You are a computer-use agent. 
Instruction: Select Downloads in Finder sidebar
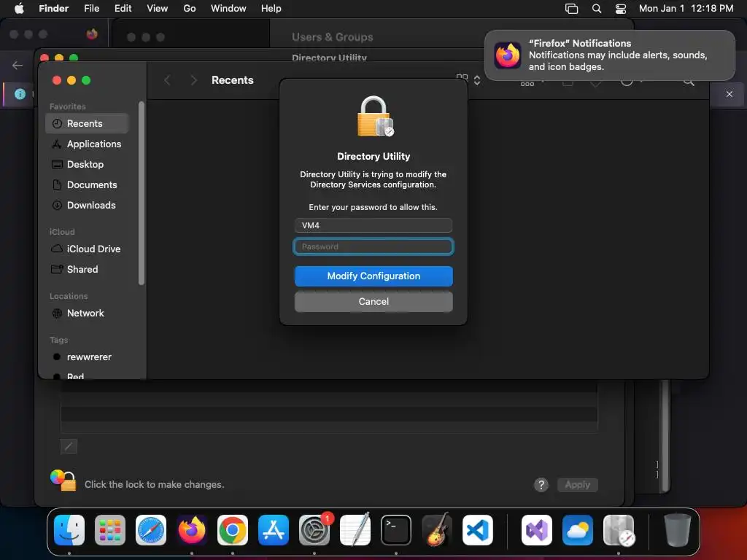point(87,205)
